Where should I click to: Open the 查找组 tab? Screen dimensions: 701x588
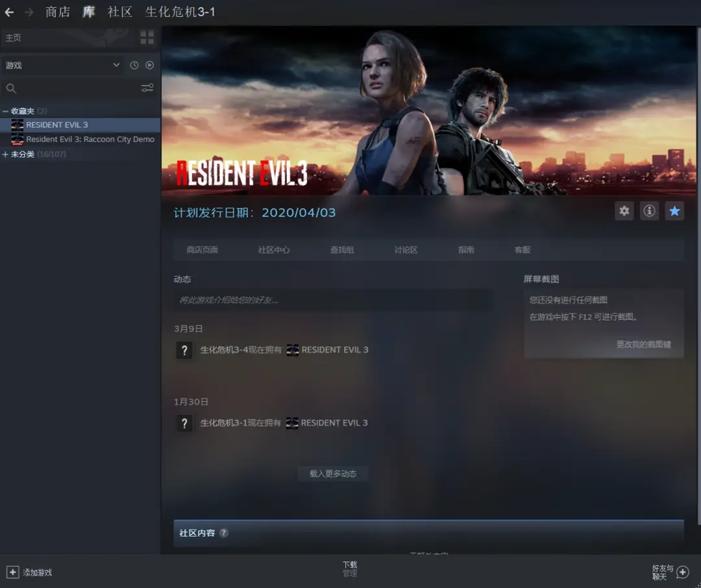342,250
